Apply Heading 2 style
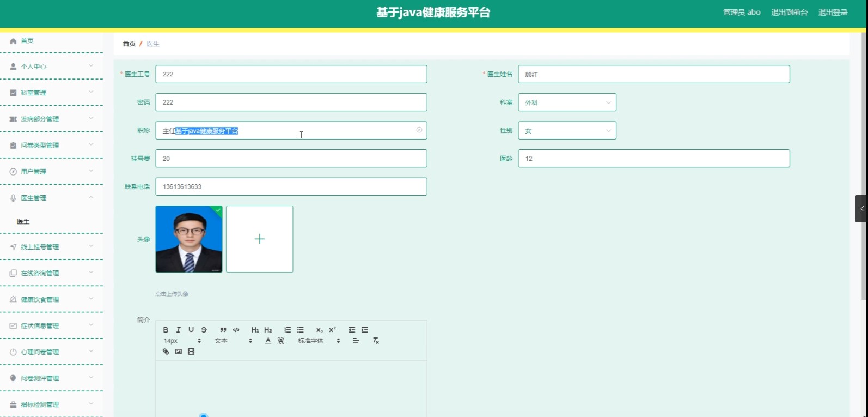 coord(268,330)
